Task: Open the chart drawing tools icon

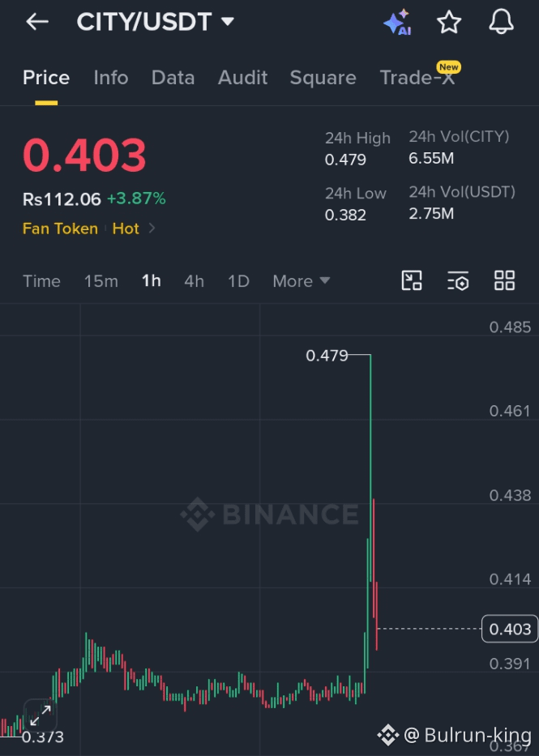Action: (x=412, y=280)
